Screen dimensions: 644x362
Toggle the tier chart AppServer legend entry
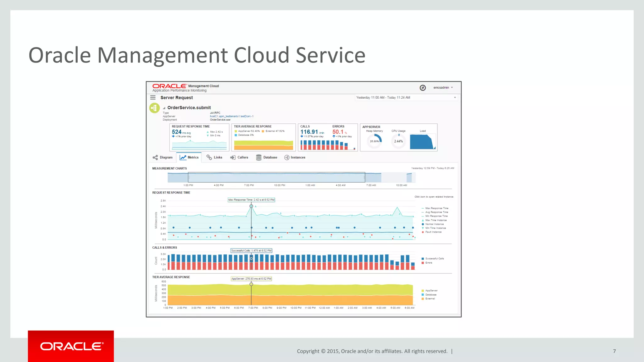(430, 291)
